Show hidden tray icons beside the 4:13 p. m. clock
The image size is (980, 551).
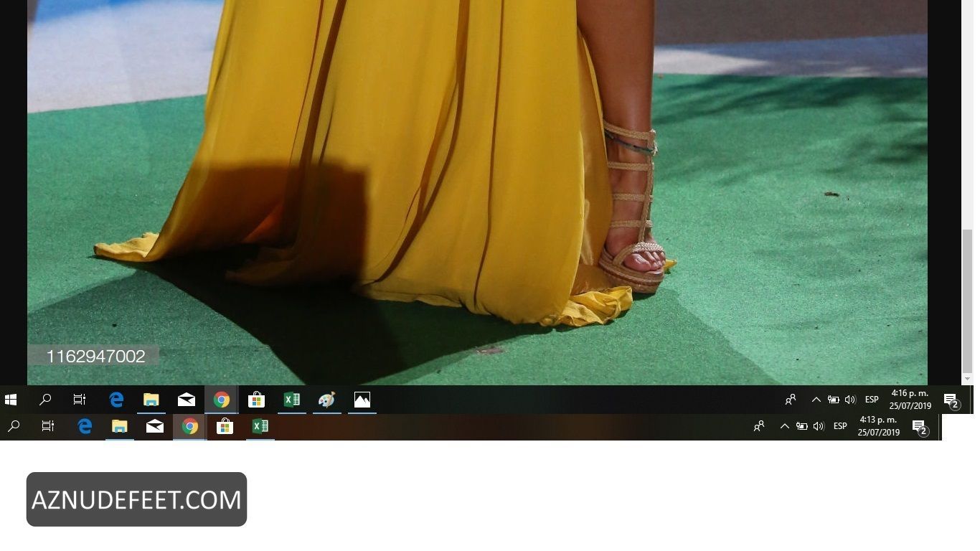(784, 426)
